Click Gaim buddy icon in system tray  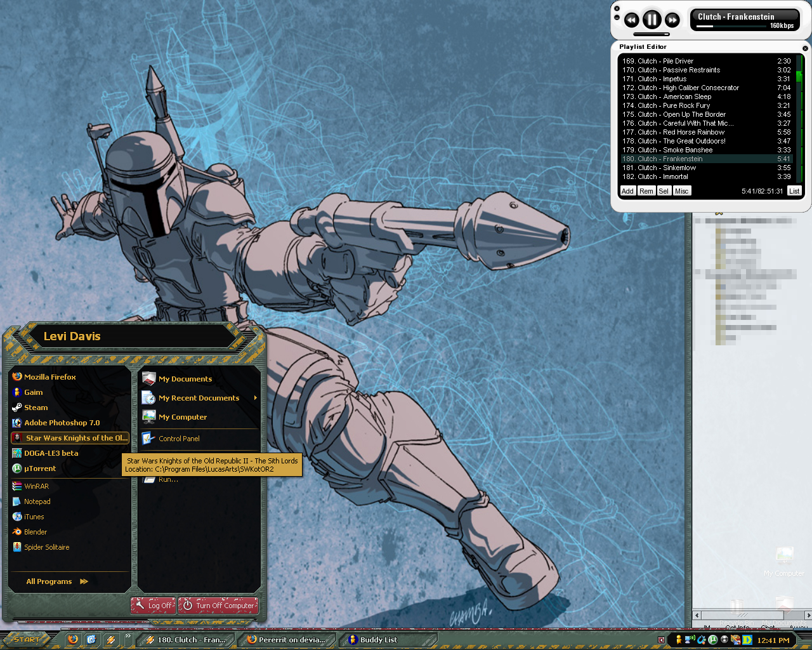[x=678, y=640]
